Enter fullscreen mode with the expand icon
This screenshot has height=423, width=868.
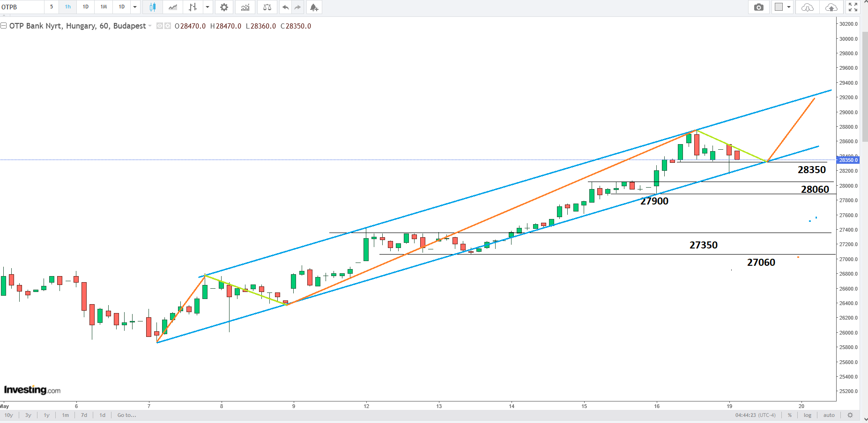click(853, 7)
